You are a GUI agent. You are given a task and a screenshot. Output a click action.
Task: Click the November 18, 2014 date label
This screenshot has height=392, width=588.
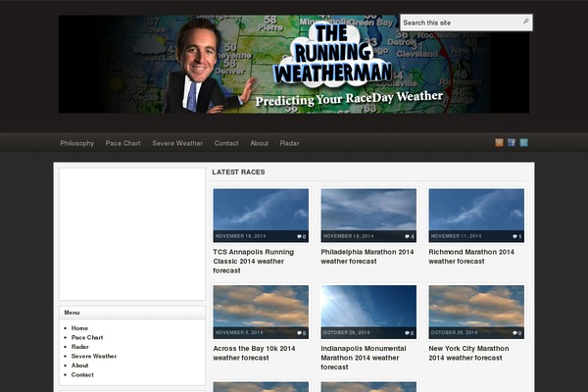(348, 236)
